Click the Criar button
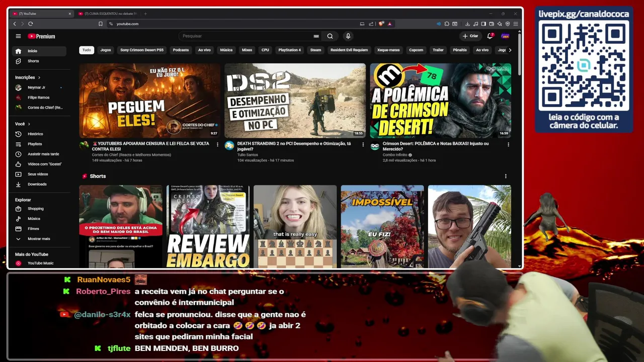644x362 pixels. 470,36
